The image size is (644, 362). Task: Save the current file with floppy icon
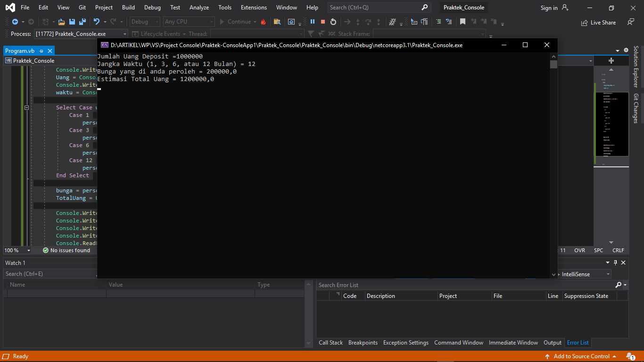(x=72, y=22)
